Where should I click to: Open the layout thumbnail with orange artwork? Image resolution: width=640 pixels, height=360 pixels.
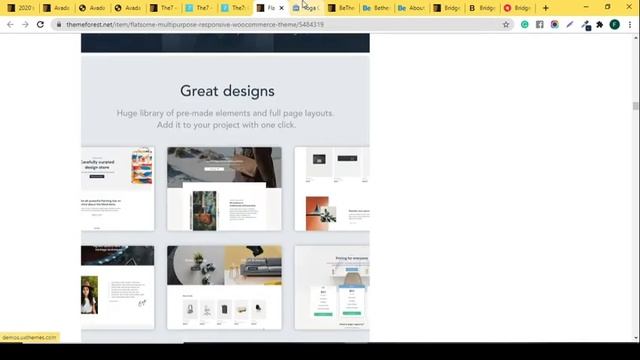click(x=332, y=189)
